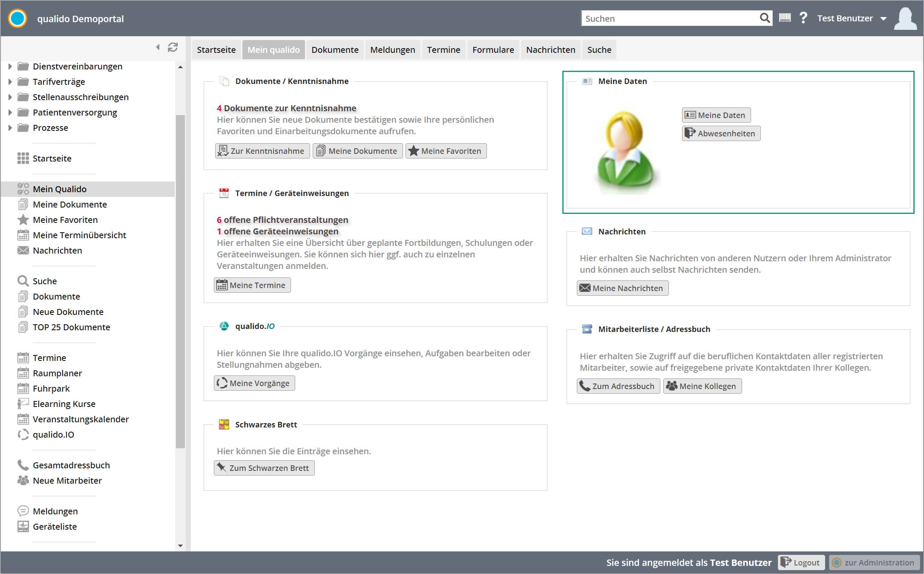Image resolution: width=924 pixels, height=574 pixels.
Task: Click the Logout button
Action: (x=801, y=562)
